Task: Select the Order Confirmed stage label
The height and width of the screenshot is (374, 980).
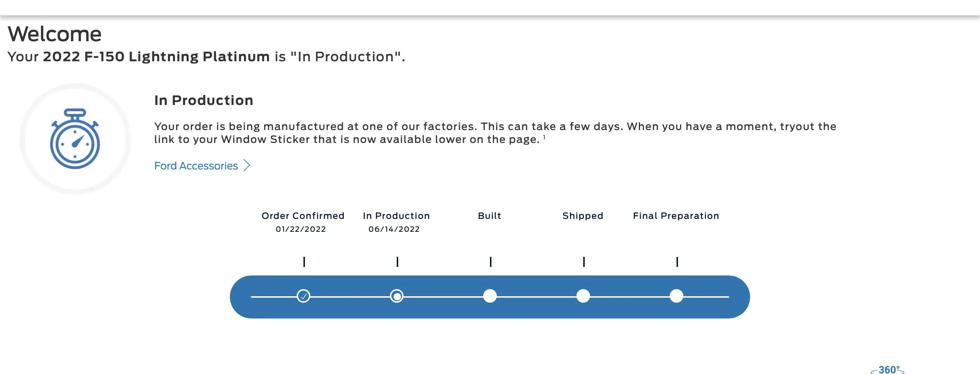Action: (x=303, y=216)
